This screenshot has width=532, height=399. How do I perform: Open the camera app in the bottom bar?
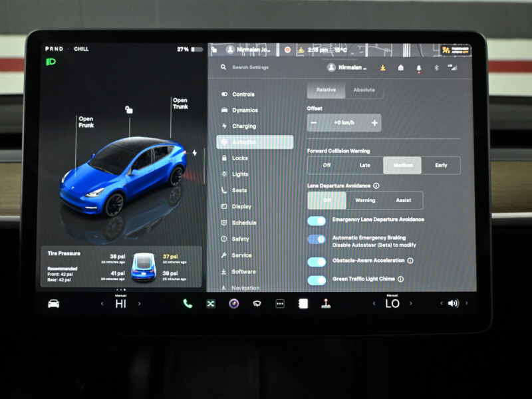[233, 304]
